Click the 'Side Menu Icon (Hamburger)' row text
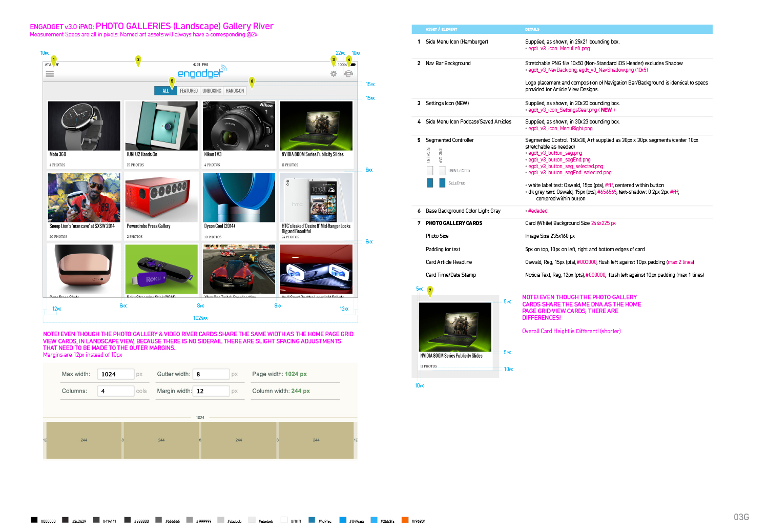The image size is (768, 532). point(456,42)
